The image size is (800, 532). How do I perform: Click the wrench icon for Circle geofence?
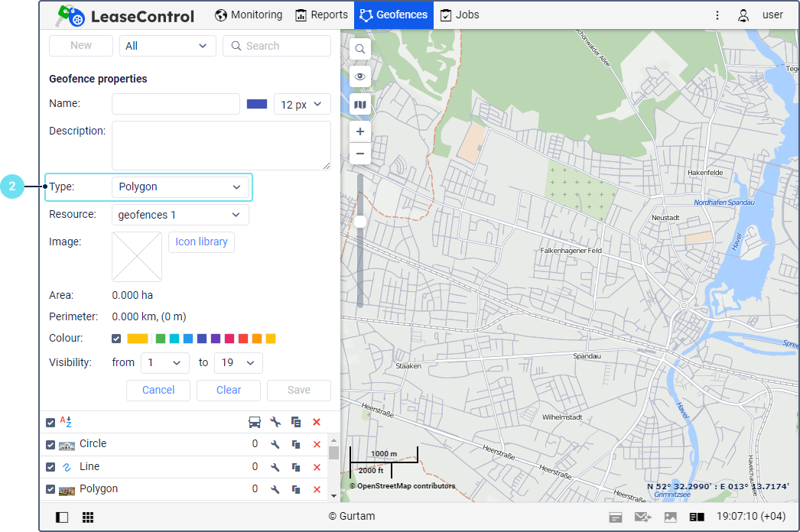275,444
